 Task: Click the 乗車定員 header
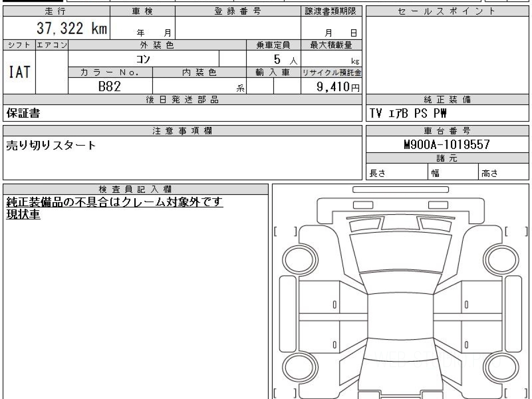coord(274,45)
